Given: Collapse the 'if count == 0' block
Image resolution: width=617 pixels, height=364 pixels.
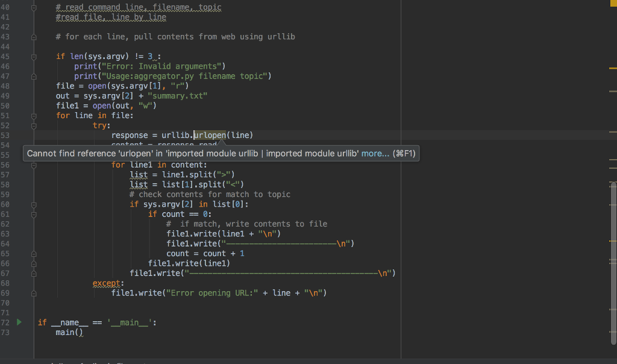Looking at the screenshot, I should [x=34, y=215].
